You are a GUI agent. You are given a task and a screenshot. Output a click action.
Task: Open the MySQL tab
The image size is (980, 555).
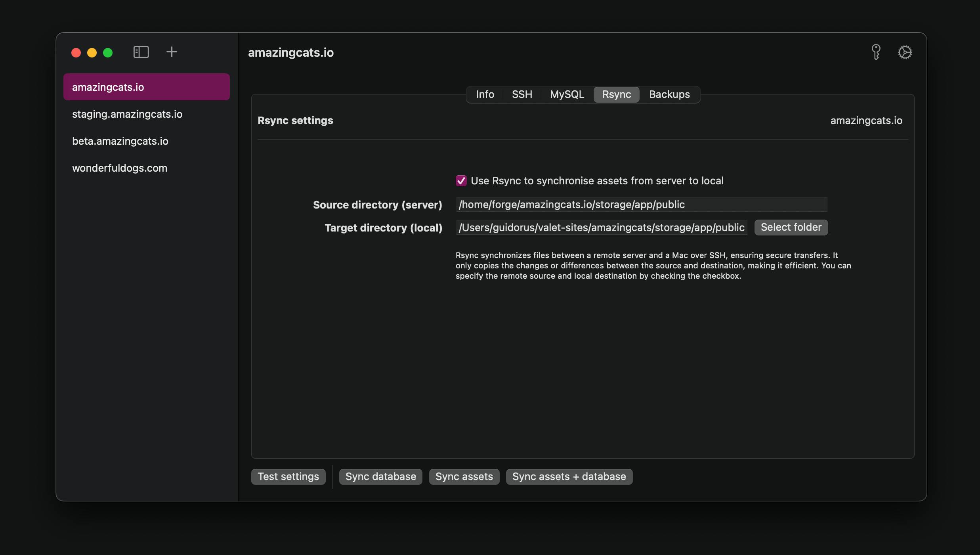point(567,94)
